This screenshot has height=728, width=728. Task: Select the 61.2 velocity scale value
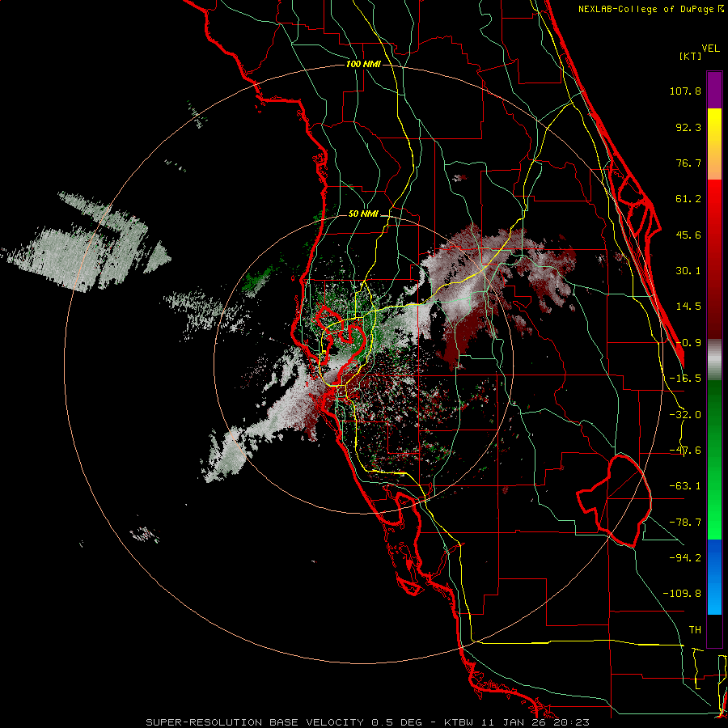688,199
